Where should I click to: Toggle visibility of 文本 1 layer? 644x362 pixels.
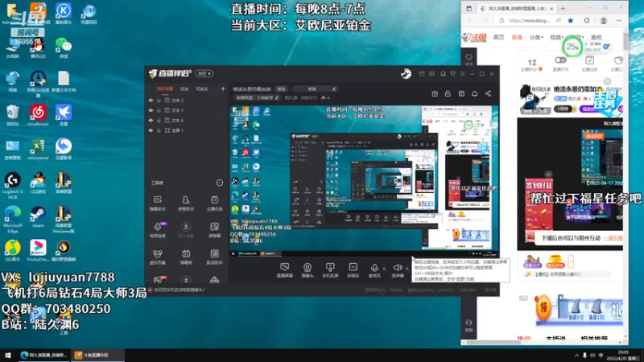click(151, 110)
